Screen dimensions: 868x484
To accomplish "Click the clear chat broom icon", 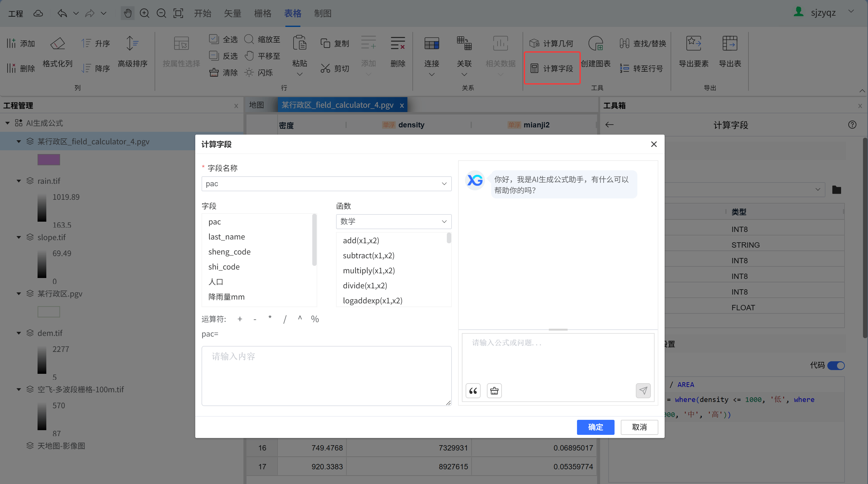I will coord(494,391).
